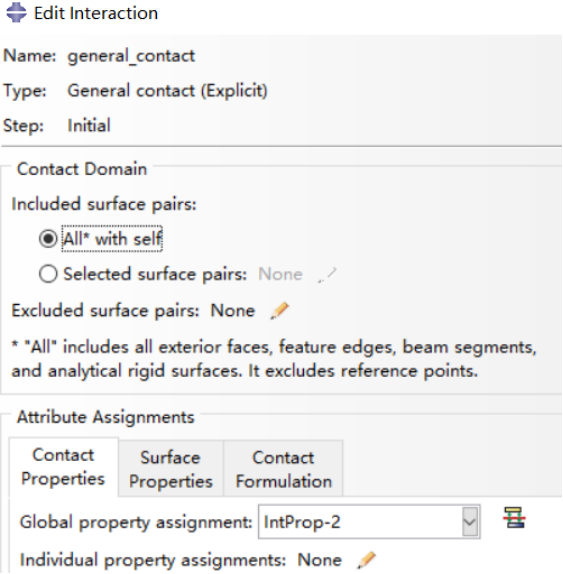Open the IntProp-2 combo box
Screen dimensions: 563x574
click(369, 522)
